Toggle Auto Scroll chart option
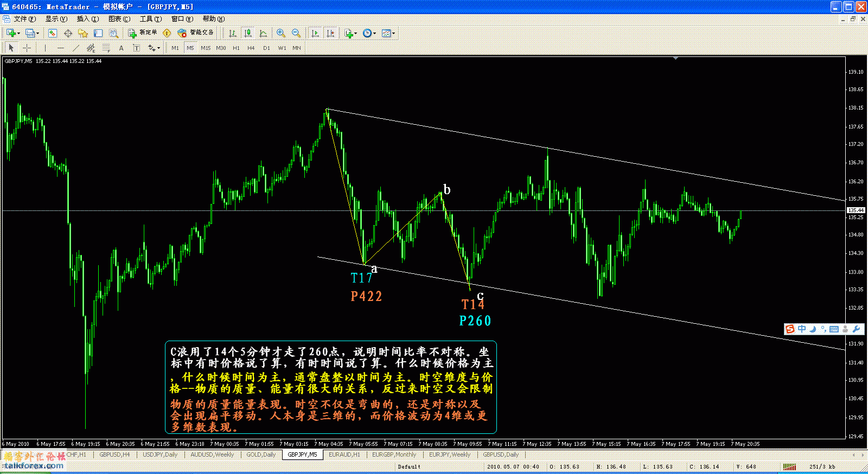This screenshot has height=474, width=868. tap(315, 33)
